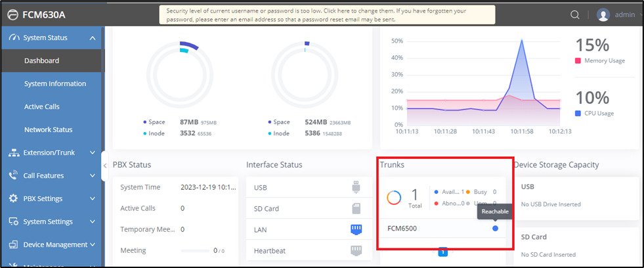
Task: Expand the Call Features menu
Action: [x=93, y=175]
